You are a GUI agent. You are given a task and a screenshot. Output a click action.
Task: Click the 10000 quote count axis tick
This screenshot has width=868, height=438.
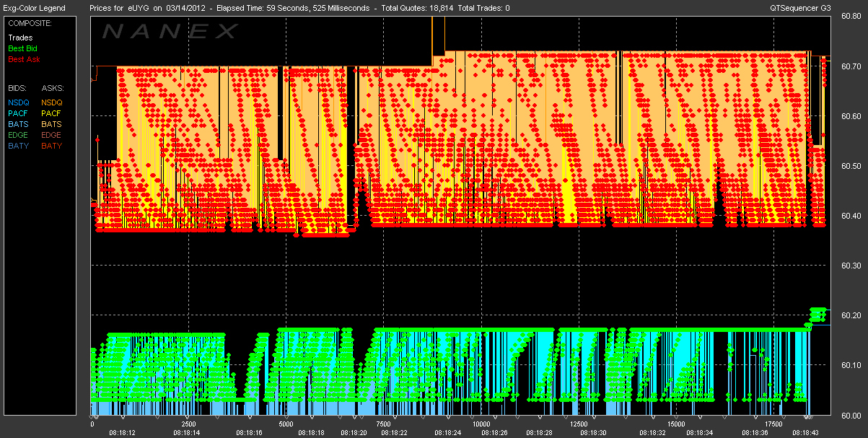[481, 424]
